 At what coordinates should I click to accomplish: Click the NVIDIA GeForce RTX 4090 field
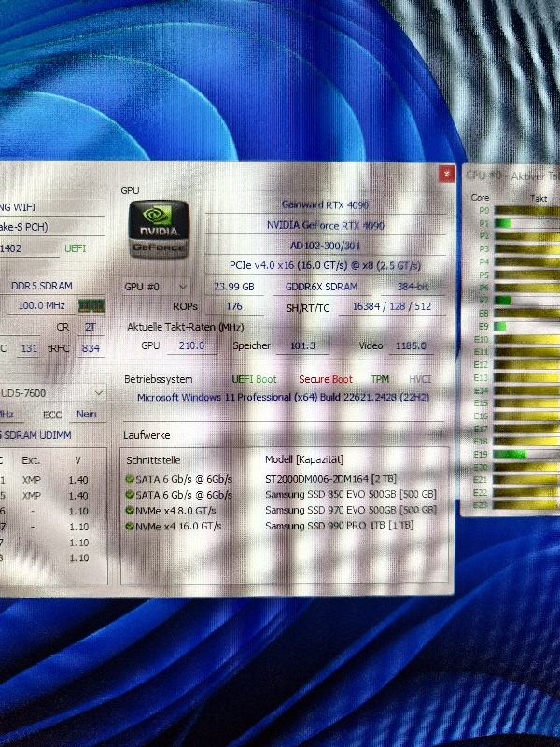[x=325, y=225]
